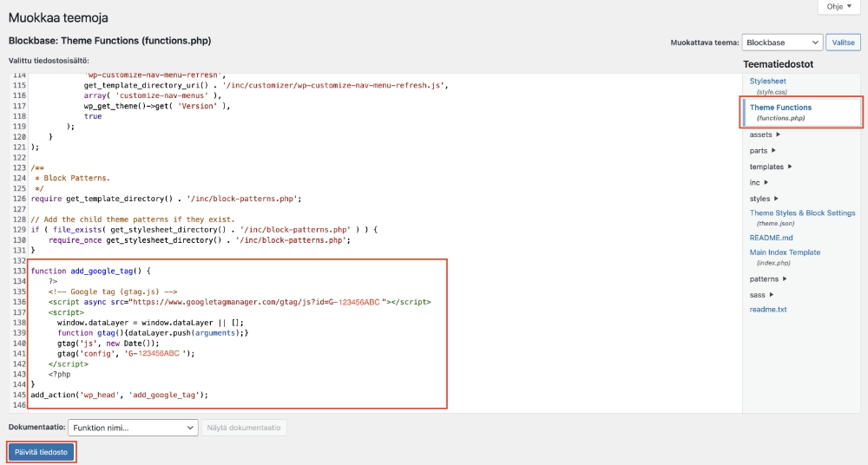Open Main Index Template file
Screen dimensions: 868x465
(x=785, y=252)
